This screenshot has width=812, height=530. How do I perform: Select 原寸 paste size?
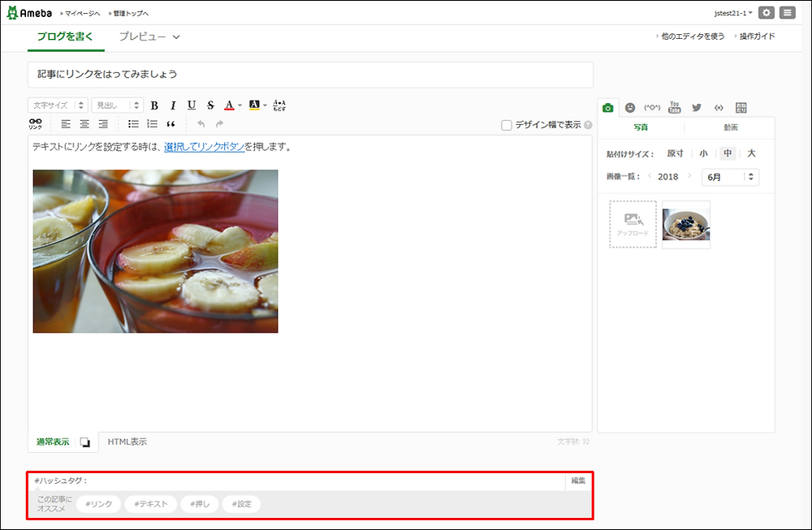(x=675, y=153)
